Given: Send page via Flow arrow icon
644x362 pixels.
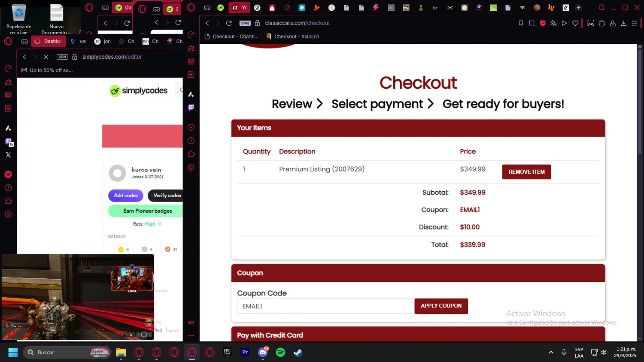Looking at the screenshot, I should (565, 23).
